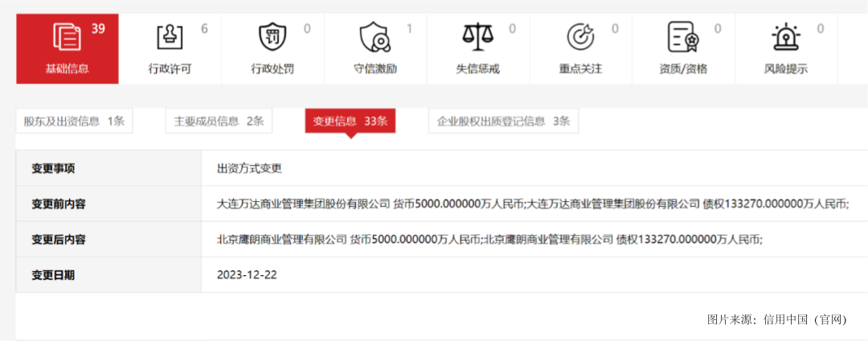Click the 北京鹰朗商业管理 after-change content text

pyautogui.click(x=490, y=239)
